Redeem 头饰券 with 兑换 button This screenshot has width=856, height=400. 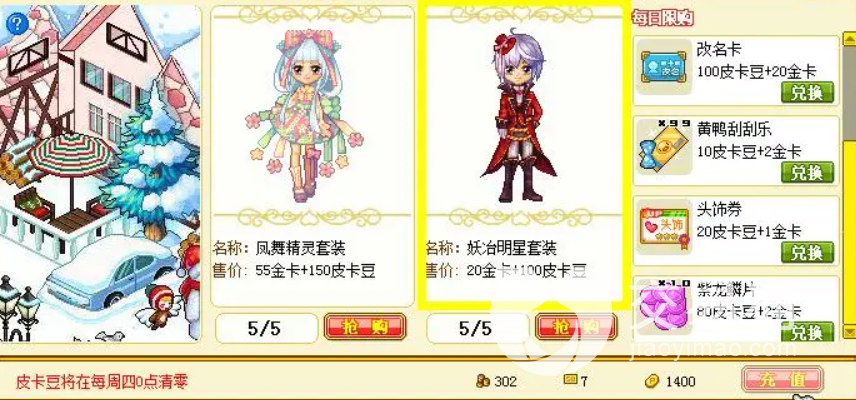point(807,252)
